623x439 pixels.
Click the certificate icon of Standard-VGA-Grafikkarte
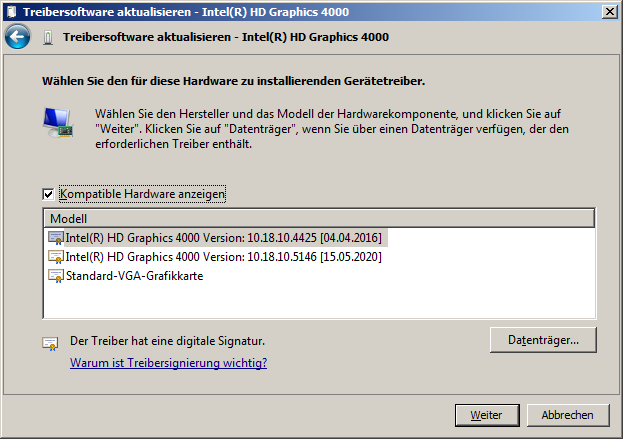[56, 276]
